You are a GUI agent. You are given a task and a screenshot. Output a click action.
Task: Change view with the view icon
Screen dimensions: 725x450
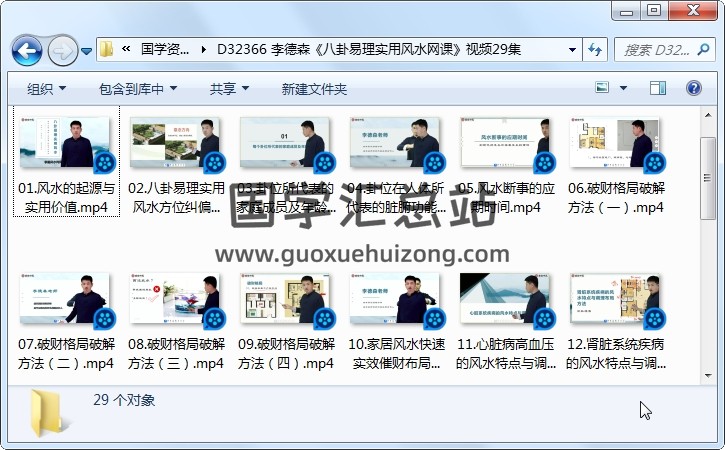[602, 87]
